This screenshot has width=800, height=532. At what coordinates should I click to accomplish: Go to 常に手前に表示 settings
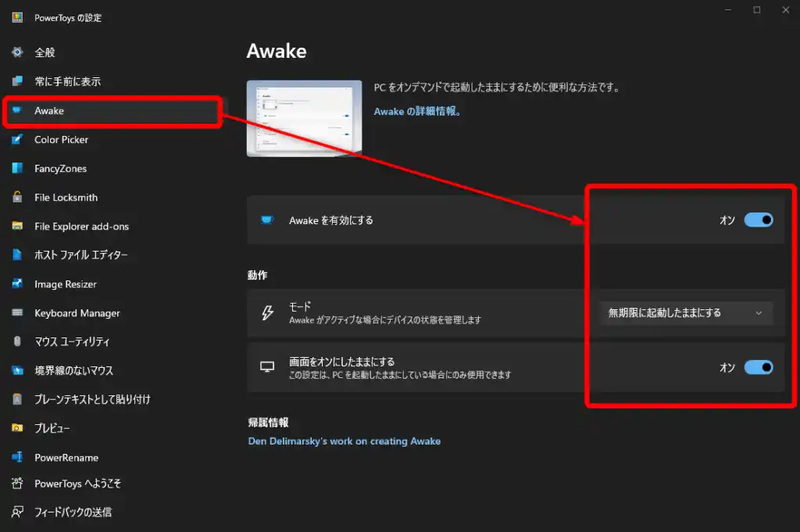(x=67, y=82)
